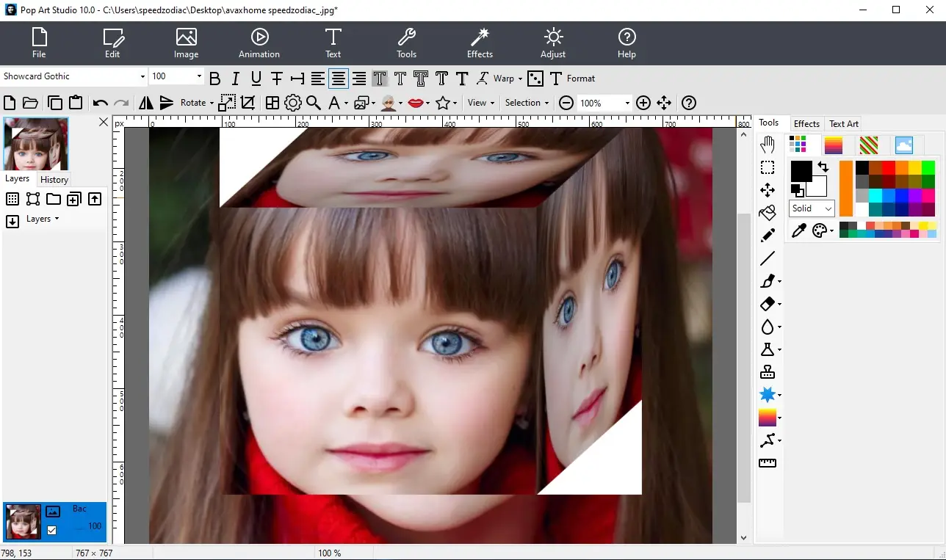The image size is (946, 560).
Task: Expand the Layers dropdown menu
Action: tap(43, 219)
